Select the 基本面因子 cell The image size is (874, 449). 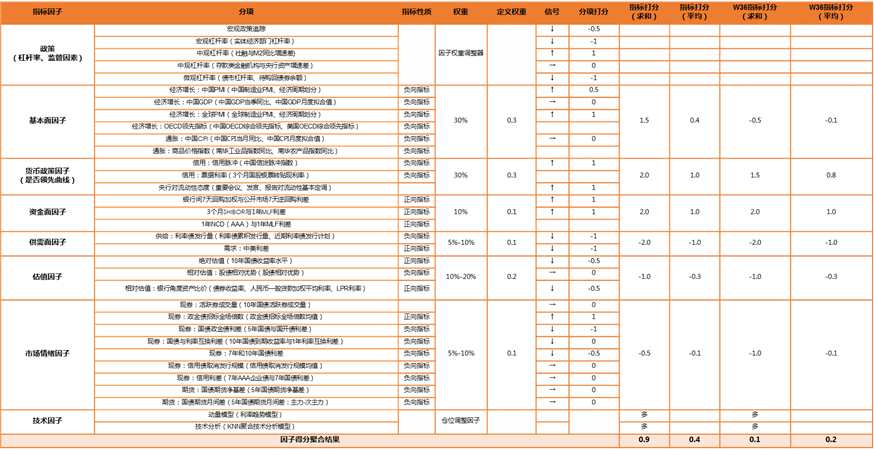(47, 121)
